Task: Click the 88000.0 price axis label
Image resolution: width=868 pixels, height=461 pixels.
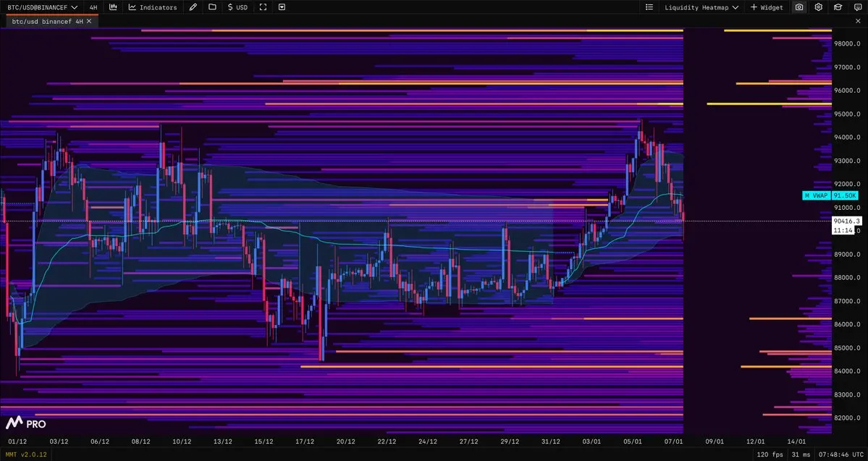Action: pyautogui.click(x=847, y=278)
